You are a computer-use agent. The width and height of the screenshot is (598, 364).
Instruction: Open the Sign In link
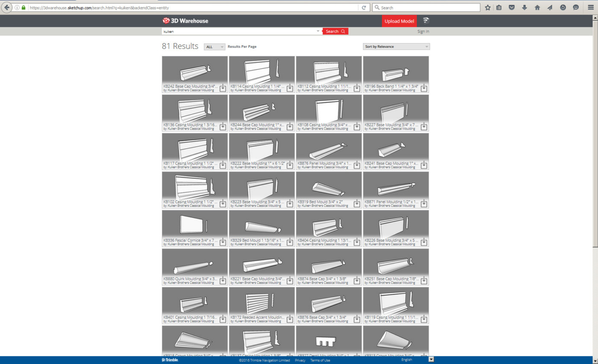click(423, 31)
